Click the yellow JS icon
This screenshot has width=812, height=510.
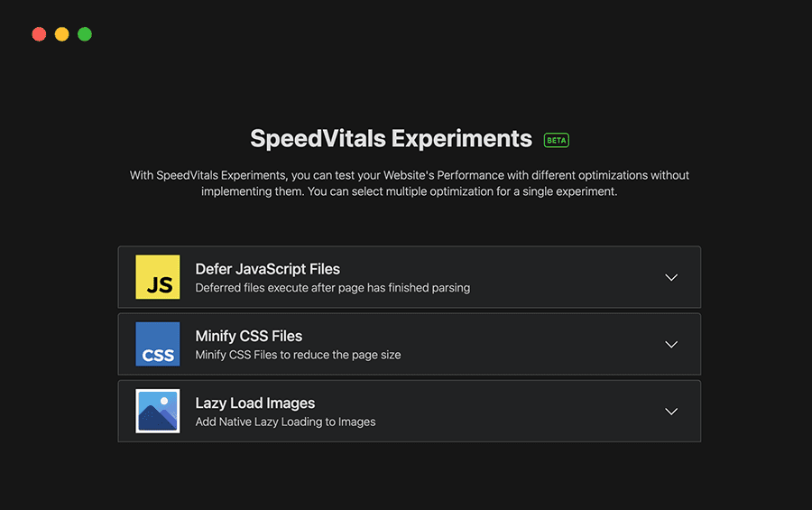[x=158, y=277]
